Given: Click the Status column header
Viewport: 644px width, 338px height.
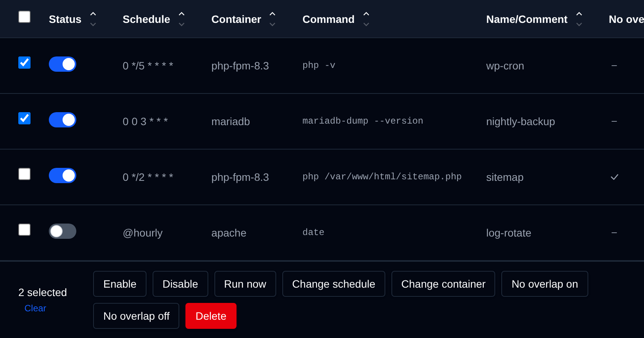Looking at the screenshot, I should 65,19.
